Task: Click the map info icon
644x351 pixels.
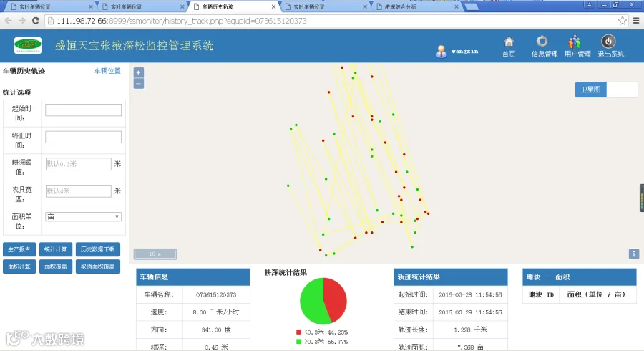Action: coord(634,254)
